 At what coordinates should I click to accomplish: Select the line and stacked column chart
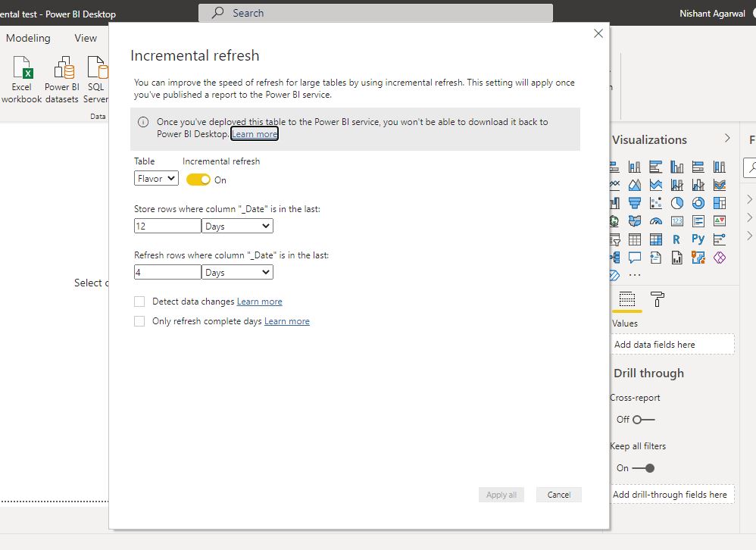coord(677,185)
